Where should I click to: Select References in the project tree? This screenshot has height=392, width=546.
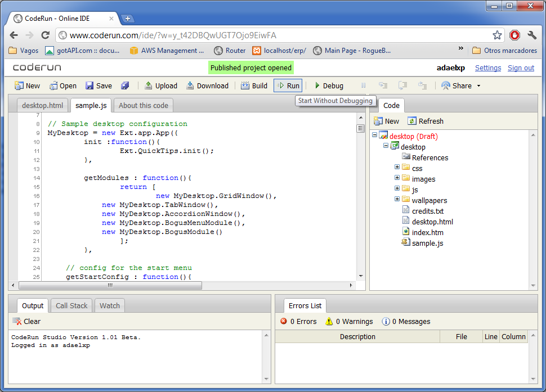(x=429, y=157)
